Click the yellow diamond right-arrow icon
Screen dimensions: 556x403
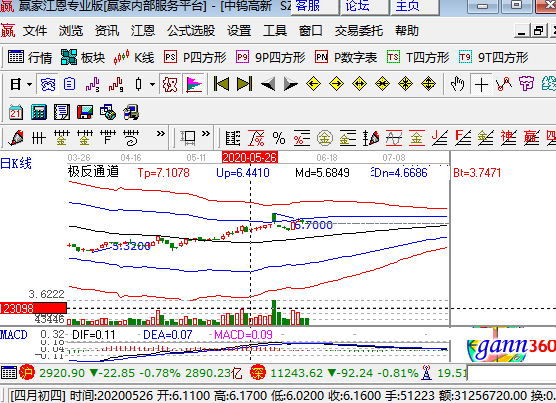337,84
